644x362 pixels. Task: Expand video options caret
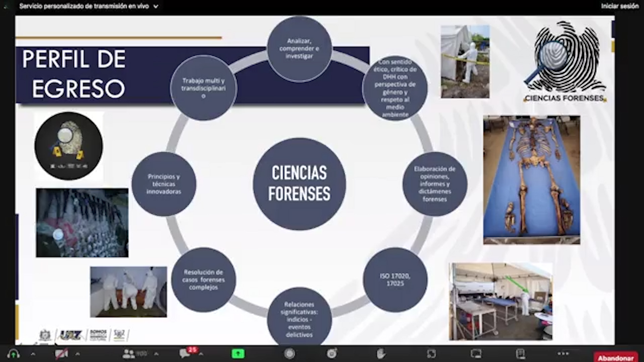pyautogui.click(x=77, y=354)
